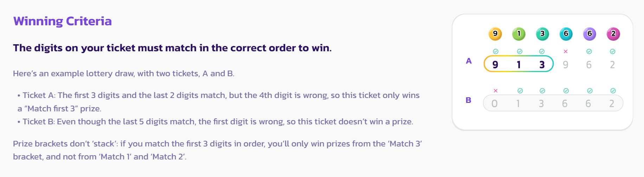This screenshot has width=644, height=177.
Task: Click the Winning Criteria heading
Action: pyautogui.click(x=62, y=21)
